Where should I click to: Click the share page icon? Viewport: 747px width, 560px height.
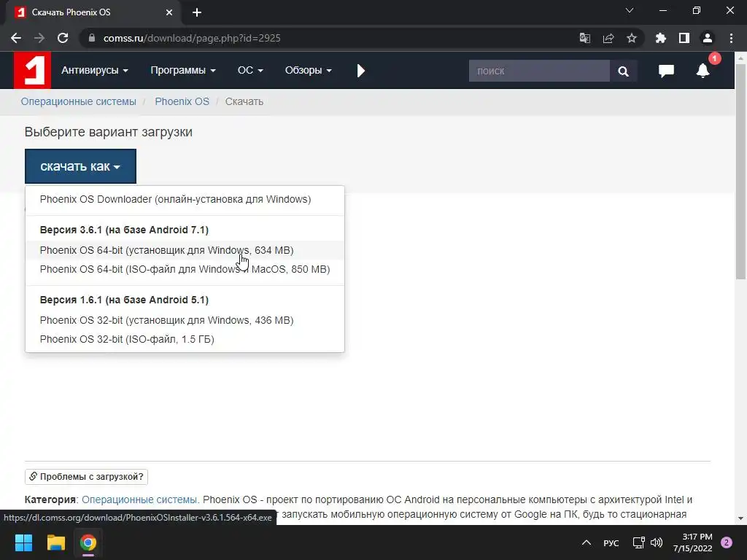(x=608, y=38)
